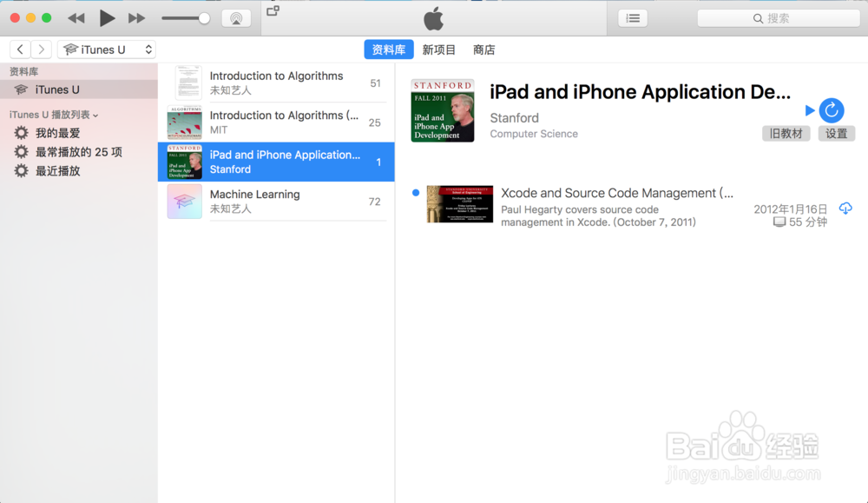This screenshot has height=503, width=868.
Task: Click the Machine Learning graduation cap thumbnail
Action: (x=184, y=201)
